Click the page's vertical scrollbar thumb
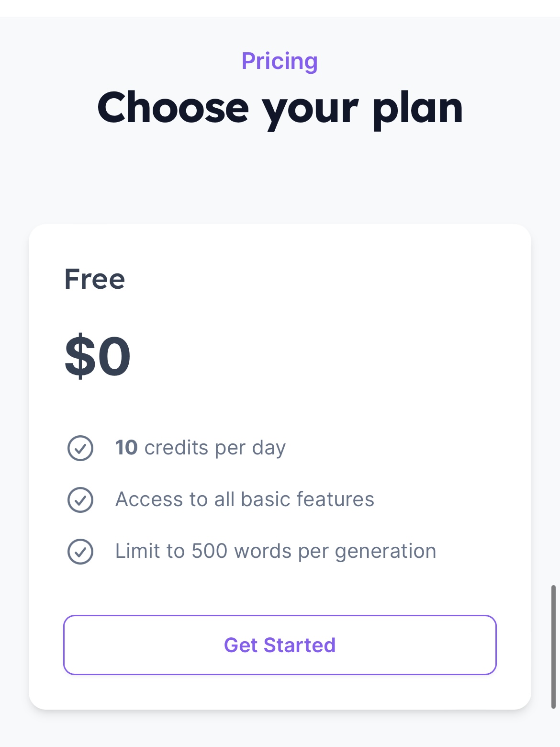 [x=553, y=646]
